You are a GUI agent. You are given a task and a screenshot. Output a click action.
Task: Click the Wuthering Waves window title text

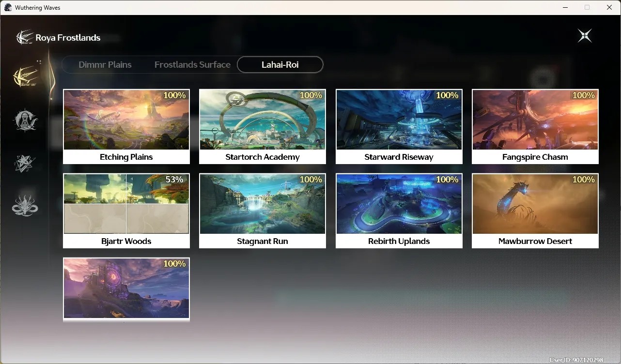[38, 7]
